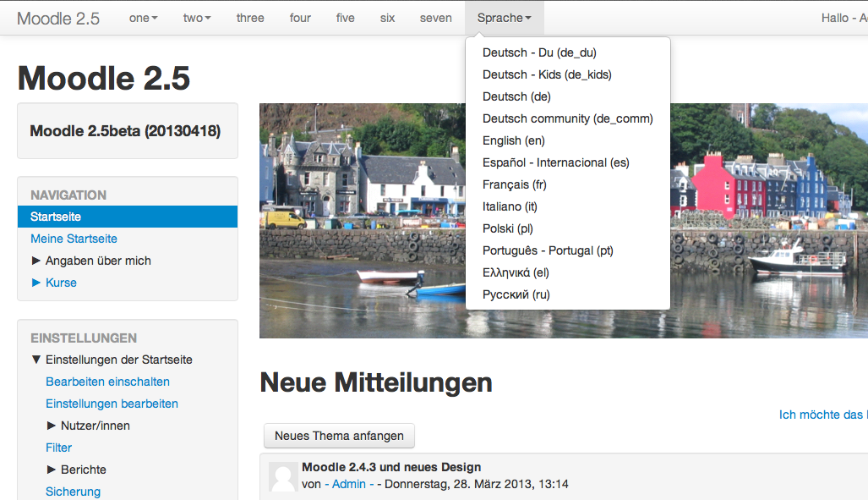The width and height of the screenshot is (868, 500).
Task: Click the 'Neue Mitteilungen' heading
Action: [376, 382]
